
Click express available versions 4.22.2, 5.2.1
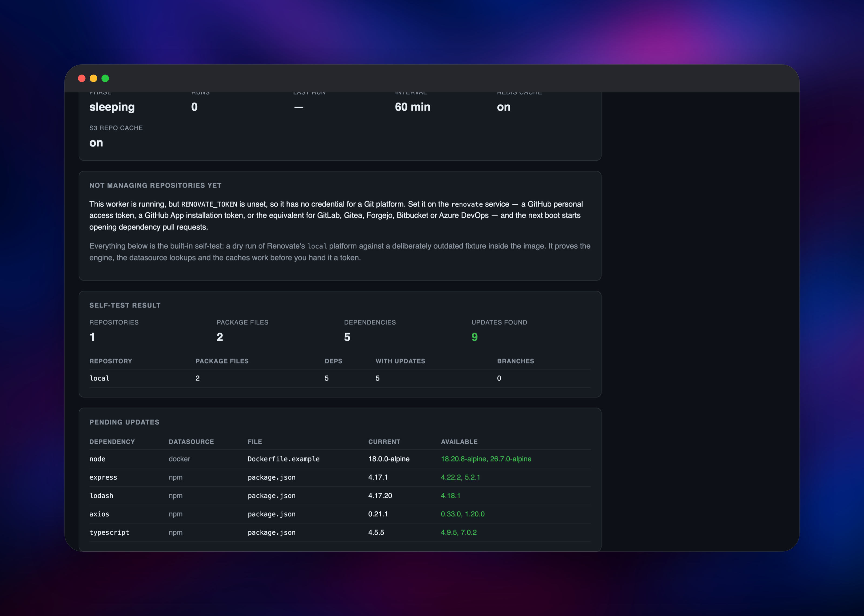[460, 478]
